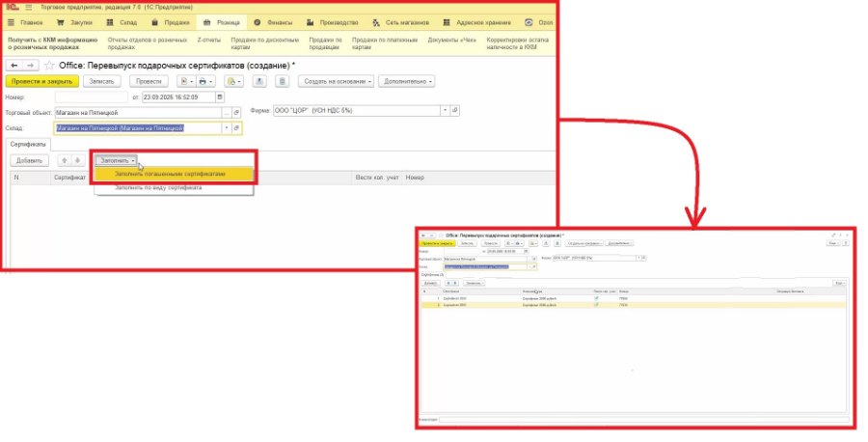Screen dimensions: 868x442
Task: Expand the Склад dropdown arrow
Action: (x=227, y=128)
